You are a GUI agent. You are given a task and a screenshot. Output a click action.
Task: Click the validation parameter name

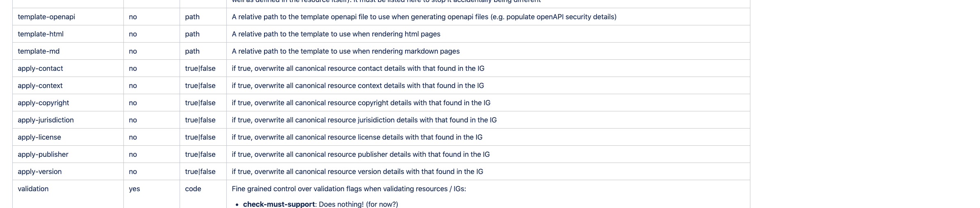pyautogui.click(x=33, y=189)
